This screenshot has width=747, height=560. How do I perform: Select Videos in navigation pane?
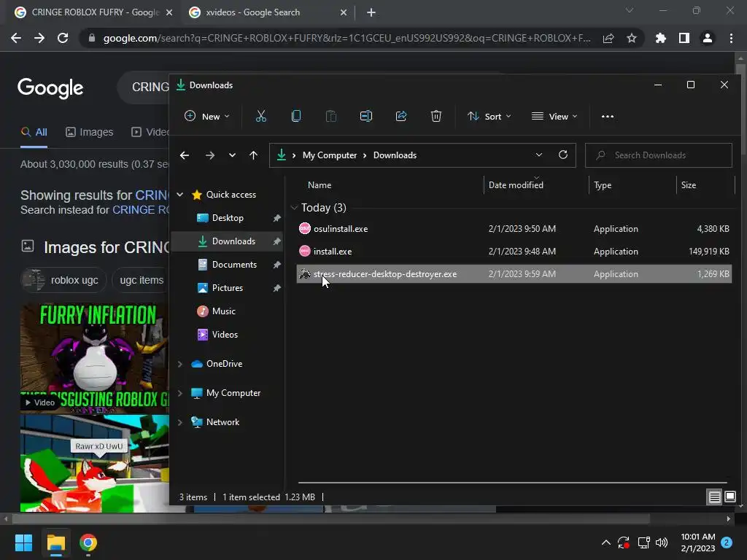coord(228,334)
